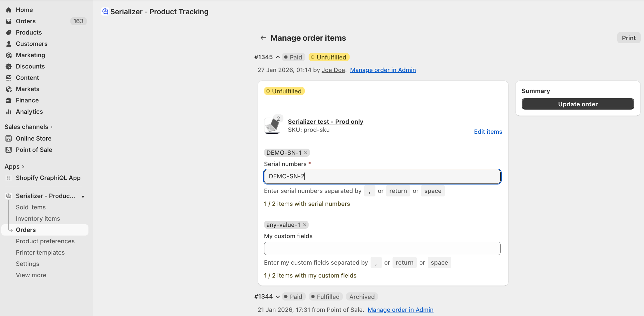Open the Edit items link
Image resolution: width=644 pixels, height=316 pixels.
pos(488,132)
